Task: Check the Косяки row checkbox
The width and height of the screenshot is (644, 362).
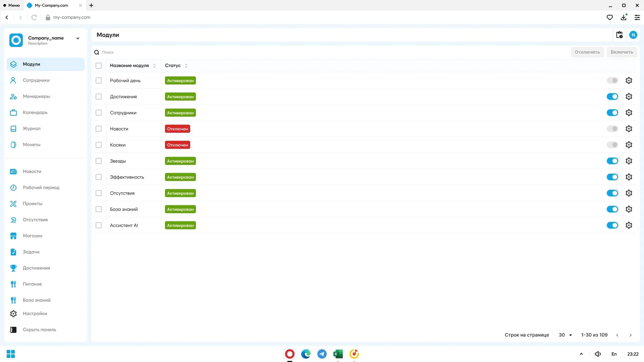Action: [99, 145]
